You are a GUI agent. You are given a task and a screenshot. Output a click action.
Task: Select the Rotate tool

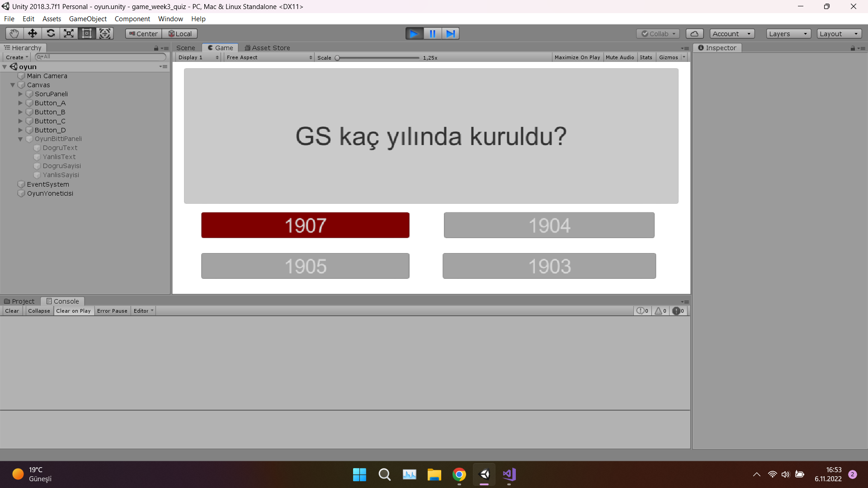click(x=50, y=33)
